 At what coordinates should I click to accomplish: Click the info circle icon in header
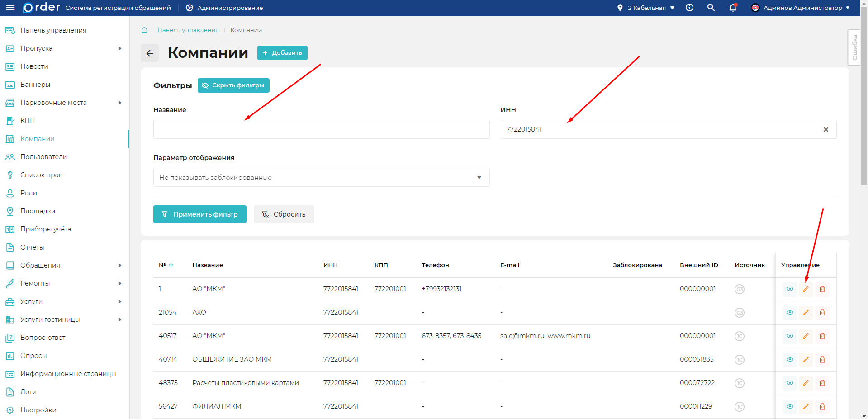tap(689, 8)
